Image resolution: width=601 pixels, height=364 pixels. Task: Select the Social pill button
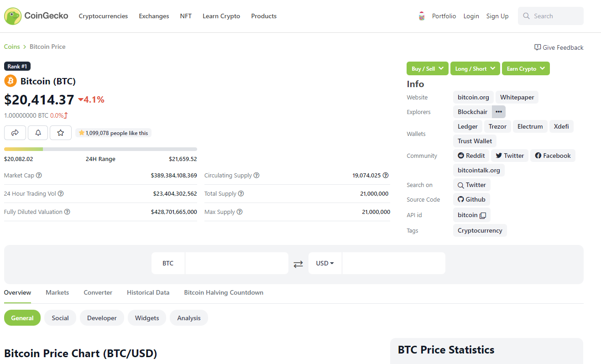(60, 318)
